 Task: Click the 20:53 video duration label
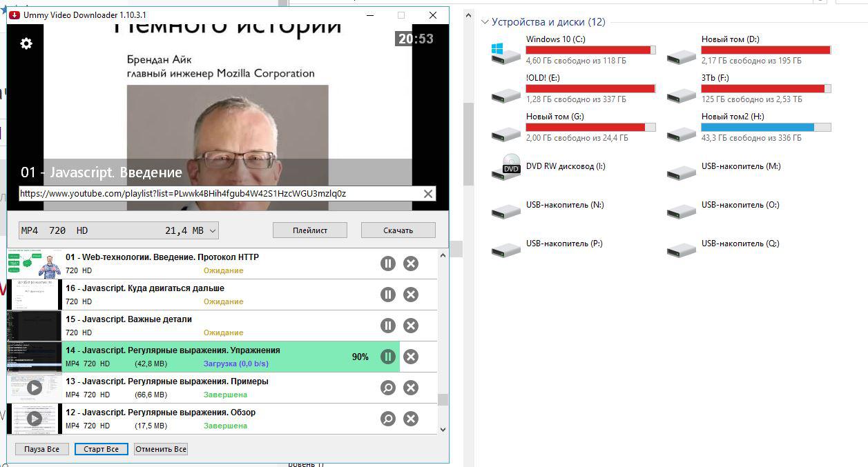coord(416,39)
